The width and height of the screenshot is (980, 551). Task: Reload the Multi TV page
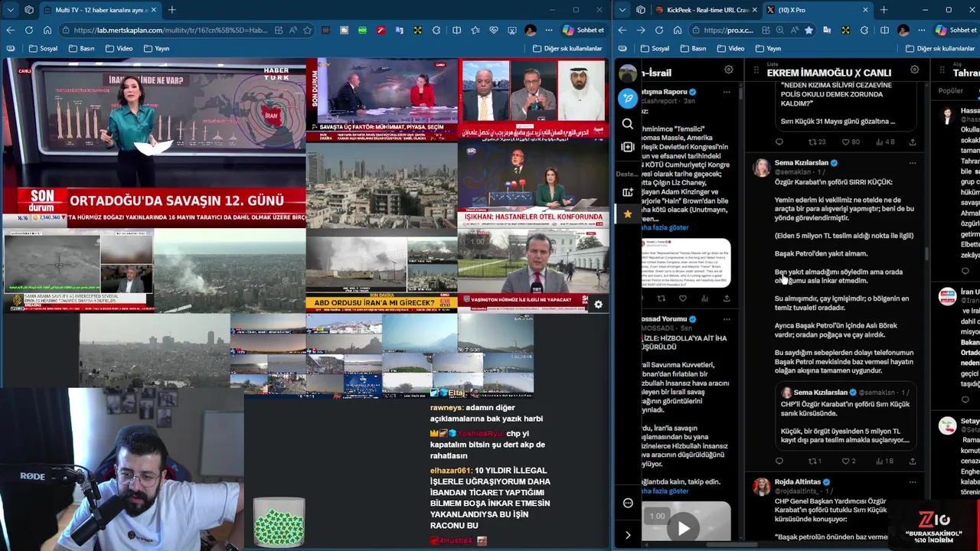28,30
